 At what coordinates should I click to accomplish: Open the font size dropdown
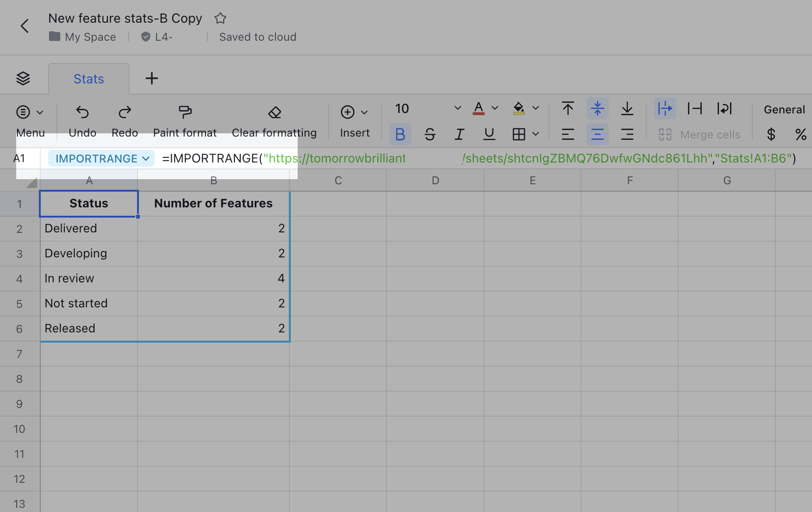pos(457,109)
